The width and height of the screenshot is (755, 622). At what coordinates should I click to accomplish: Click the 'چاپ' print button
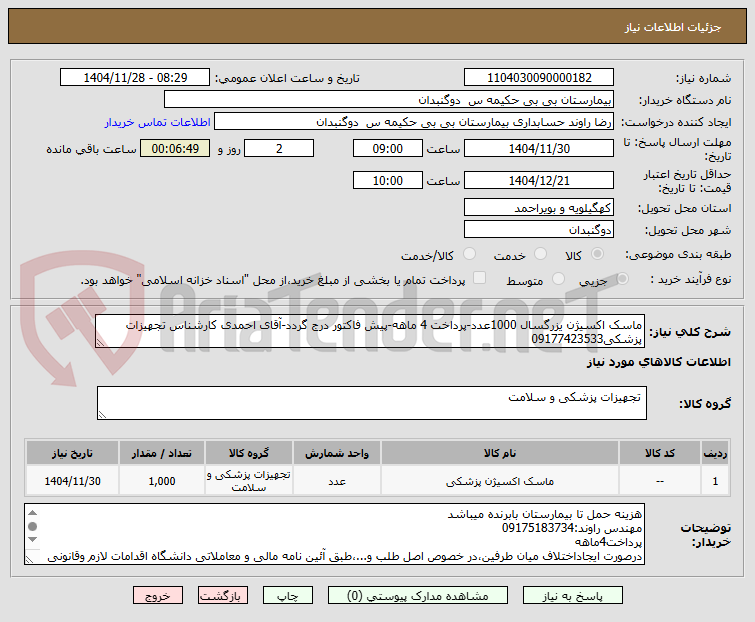tap(287, 596)
